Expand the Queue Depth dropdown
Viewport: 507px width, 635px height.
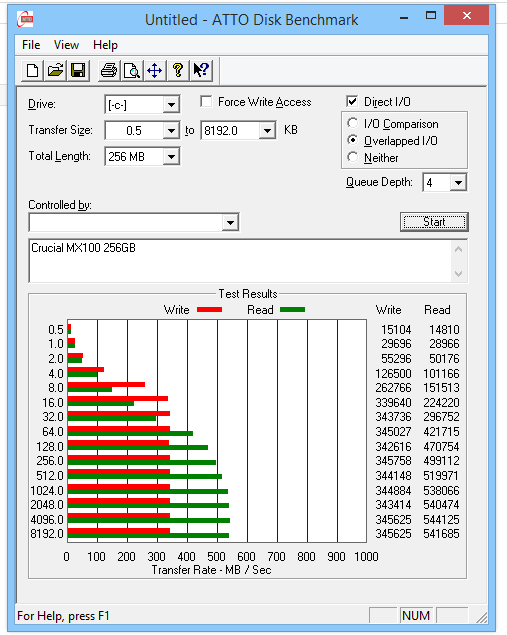tap(458, 183)
